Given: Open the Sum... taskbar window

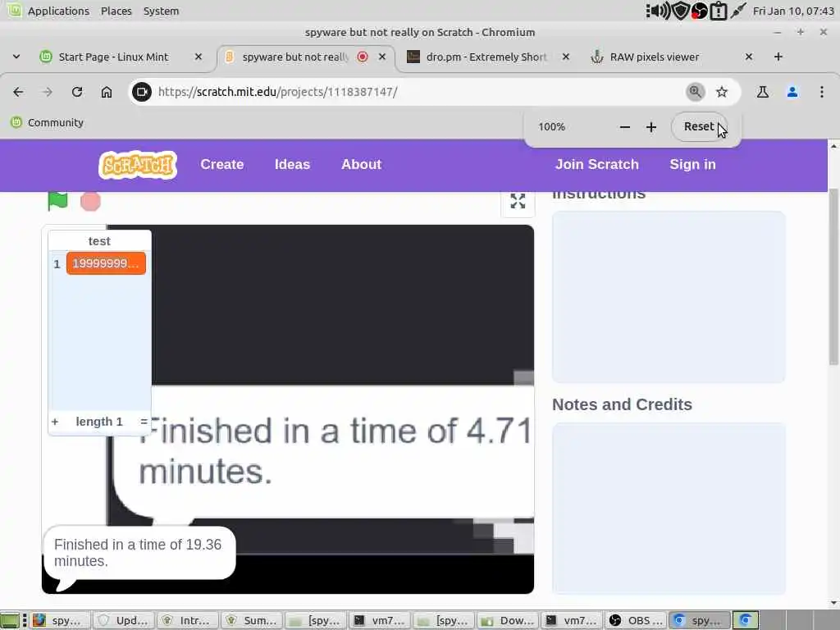Looking at the screenshot, I should (x=251, y=620).
